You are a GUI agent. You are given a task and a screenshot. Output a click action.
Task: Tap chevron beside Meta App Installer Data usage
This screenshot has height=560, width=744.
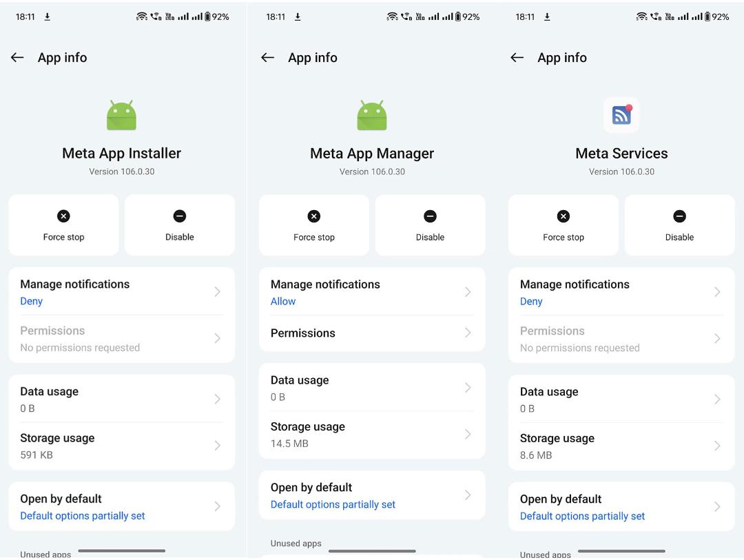click(217, 399)
